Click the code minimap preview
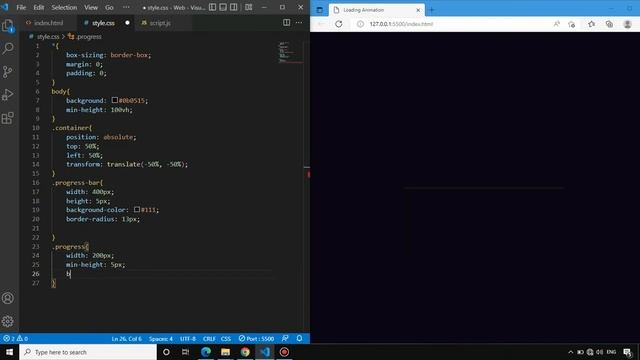This screenshot has width=640, height=360. tap(290, 52)
